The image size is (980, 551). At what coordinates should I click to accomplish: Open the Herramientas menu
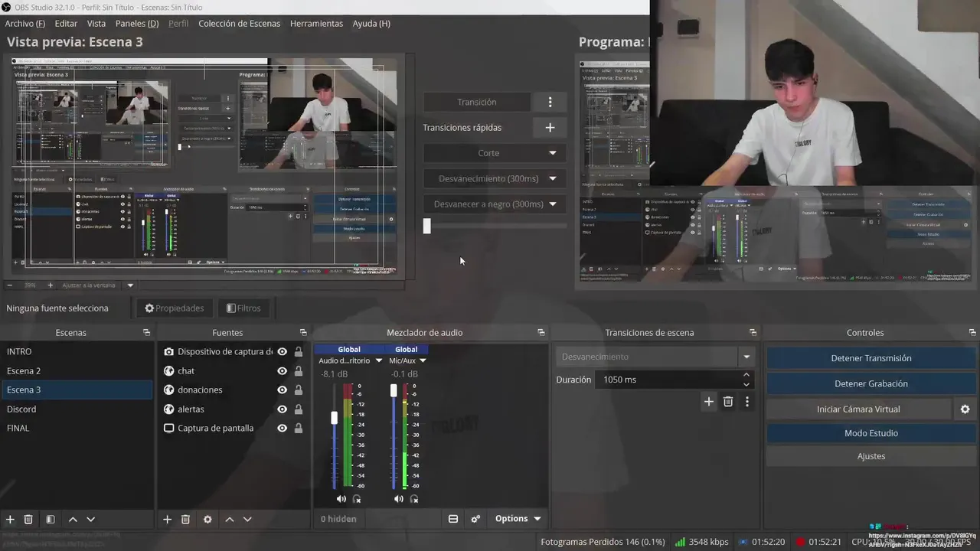(316, 24)
